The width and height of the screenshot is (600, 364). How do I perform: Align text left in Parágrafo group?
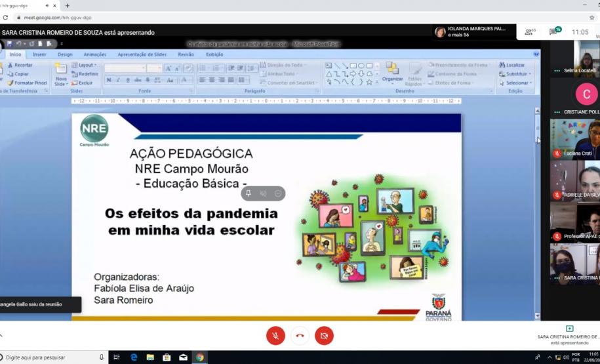click(202, 80)
